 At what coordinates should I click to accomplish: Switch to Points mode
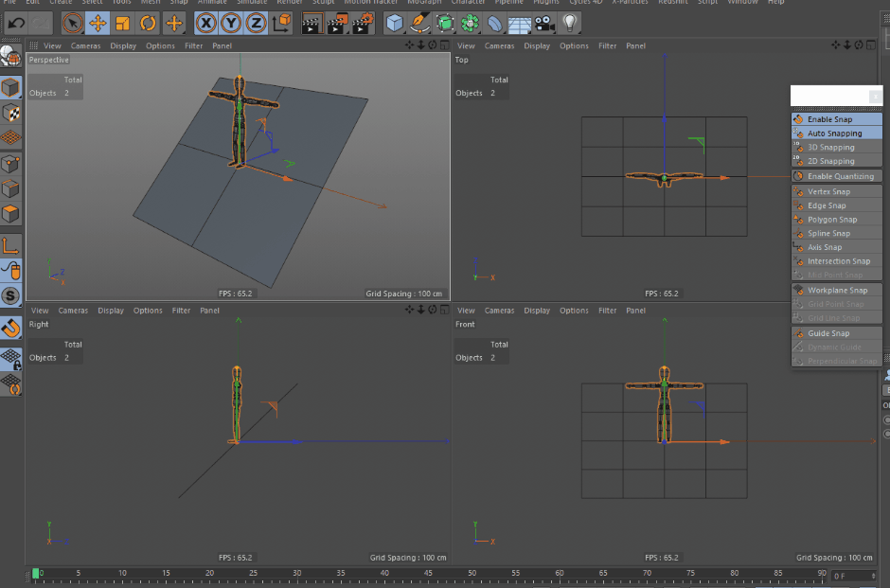tap(10, 164)
